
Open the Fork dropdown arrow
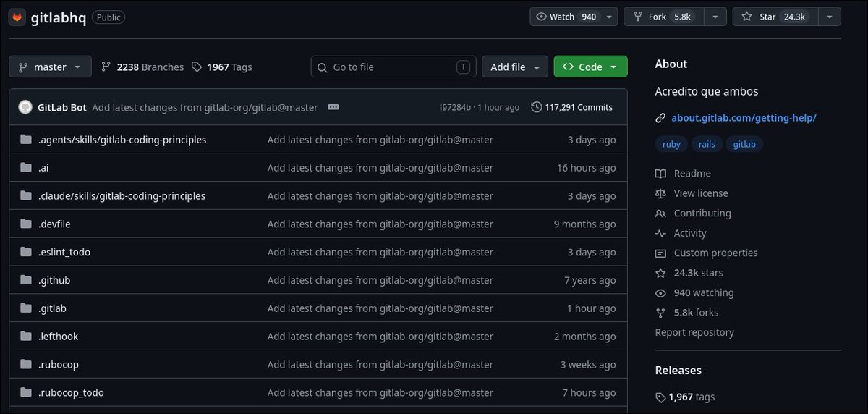pyautogui.click(x=715, y=17)
